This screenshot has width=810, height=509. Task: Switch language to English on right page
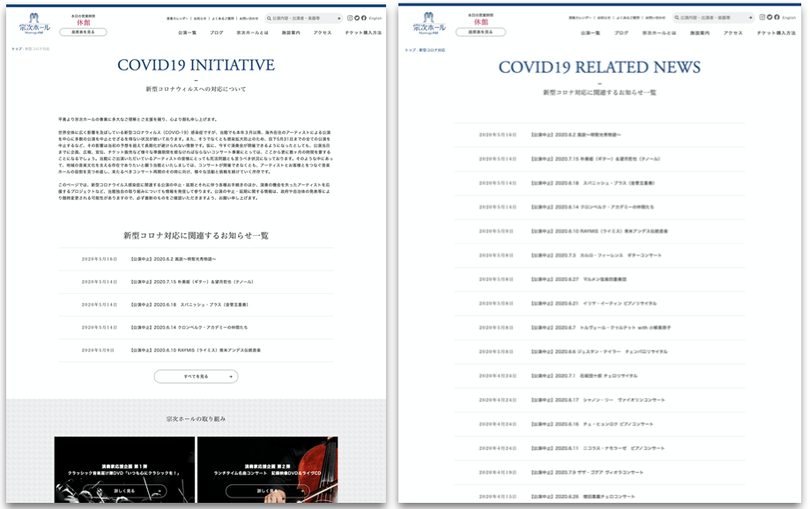(786, 18)
